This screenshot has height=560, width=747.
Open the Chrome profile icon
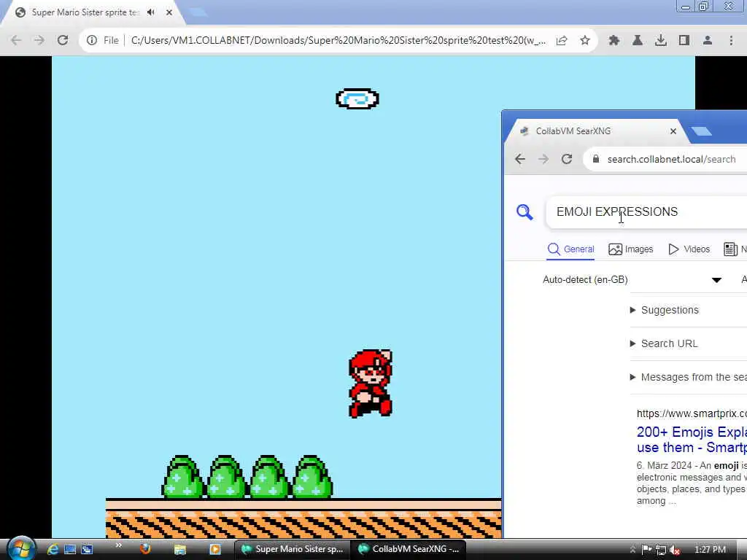click(708, 41)
